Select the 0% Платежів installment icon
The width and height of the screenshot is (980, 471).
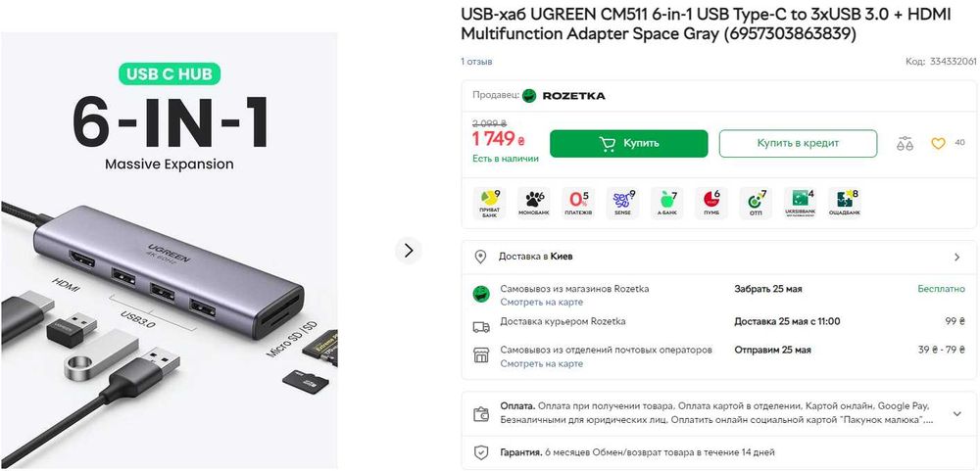click(578, 203)
